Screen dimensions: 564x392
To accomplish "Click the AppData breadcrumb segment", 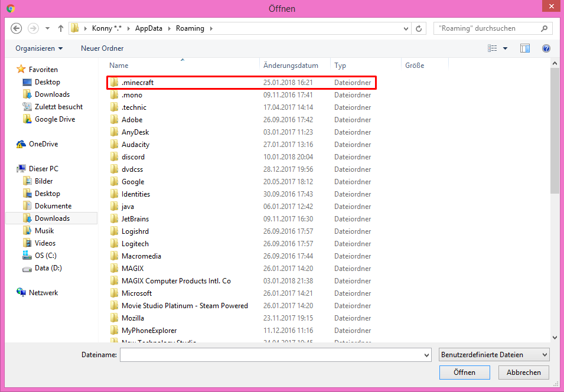I will point(149,28).
